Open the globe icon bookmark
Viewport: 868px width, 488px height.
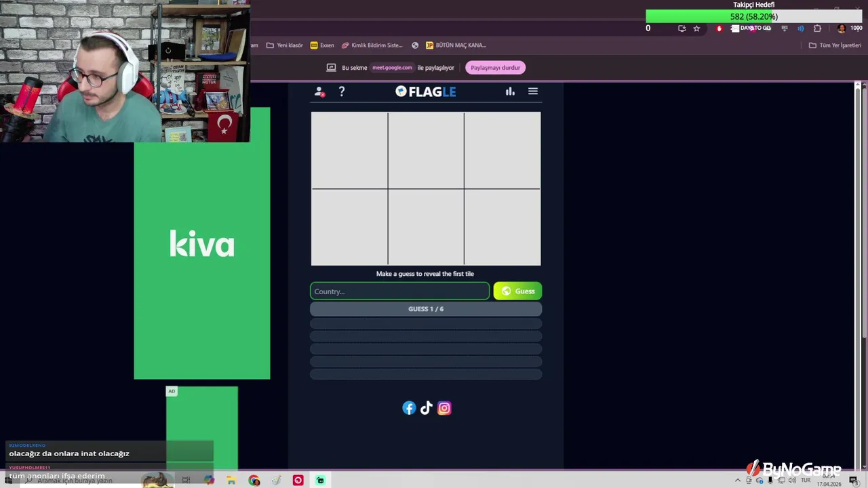[415, 45]
